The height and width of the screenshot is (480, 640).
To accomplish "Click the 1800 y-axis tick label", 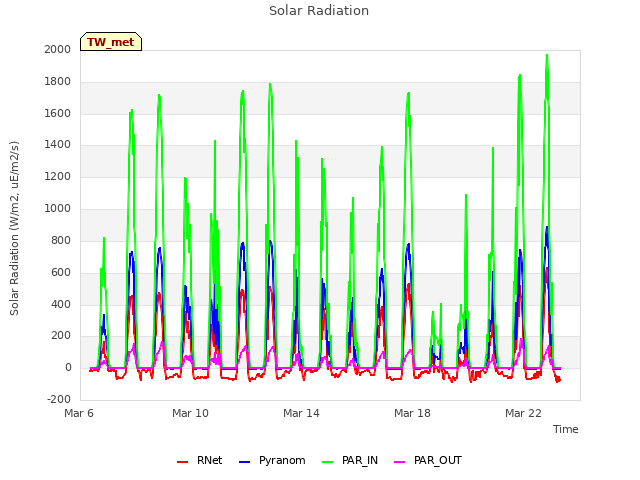I will [58, 81].
